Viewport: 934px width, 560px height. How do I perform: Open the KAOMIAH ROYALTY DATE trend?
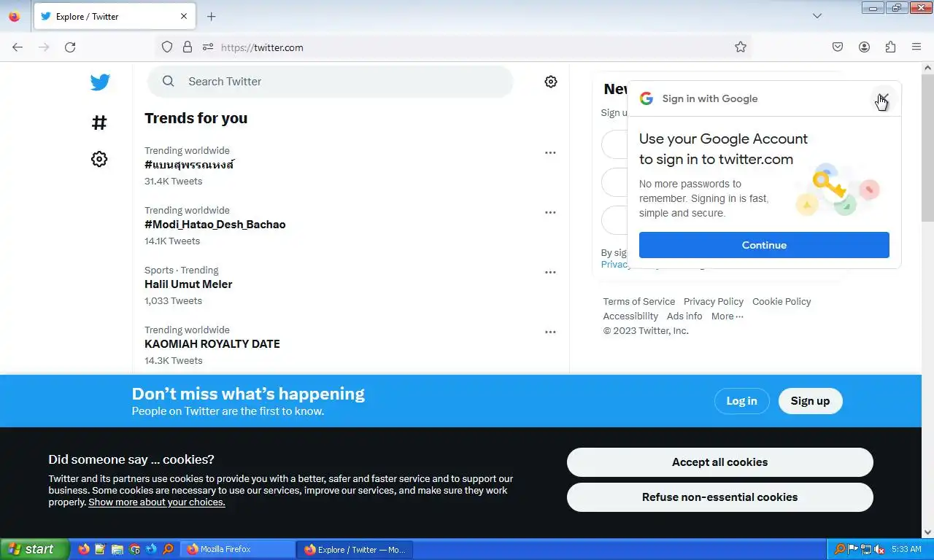tap(212, 344)
